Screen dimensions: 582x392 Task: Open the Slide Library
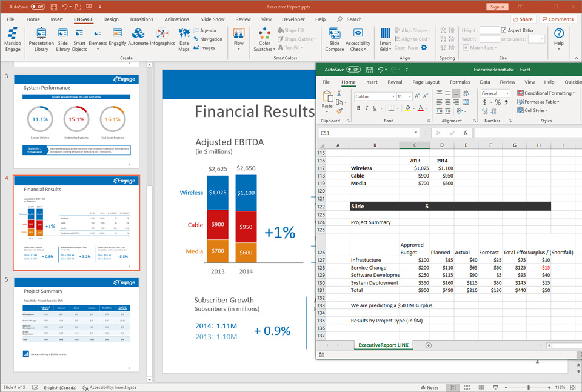click(x=62, y=39)
